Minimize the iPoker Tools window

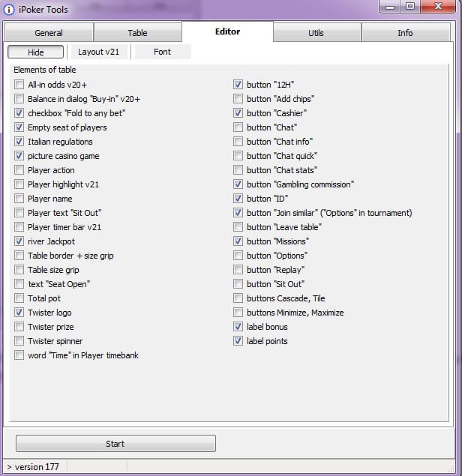(390, 7)
